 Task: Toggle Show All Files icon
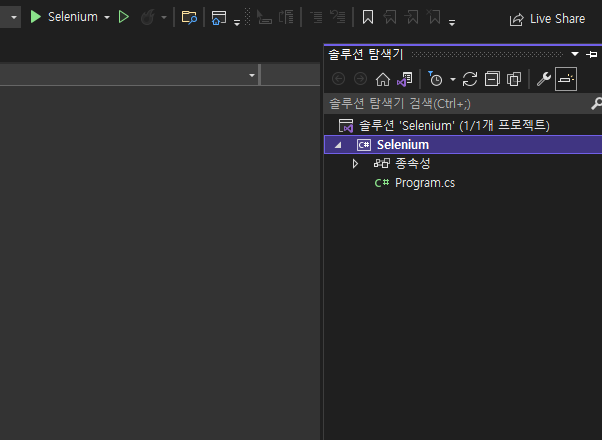tap(514, 79)
